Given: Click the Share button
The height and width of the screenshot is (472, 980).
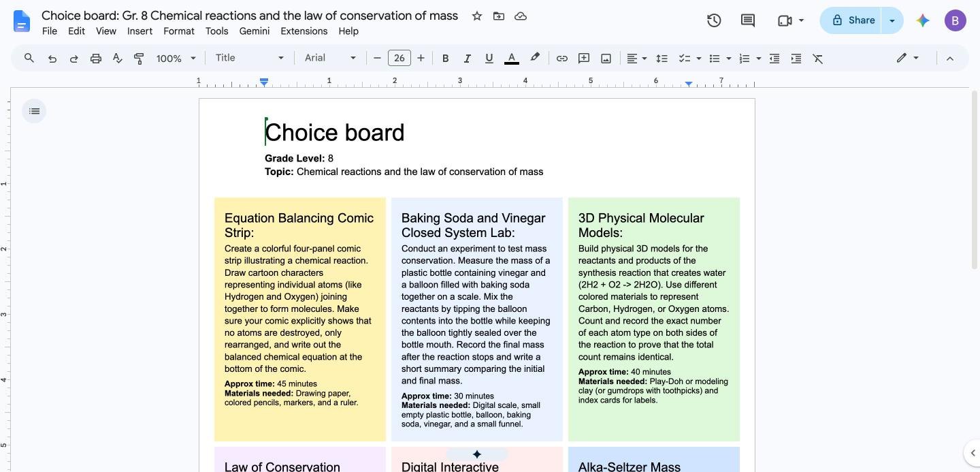Looking at the screenshot, I should coord(851,20).
